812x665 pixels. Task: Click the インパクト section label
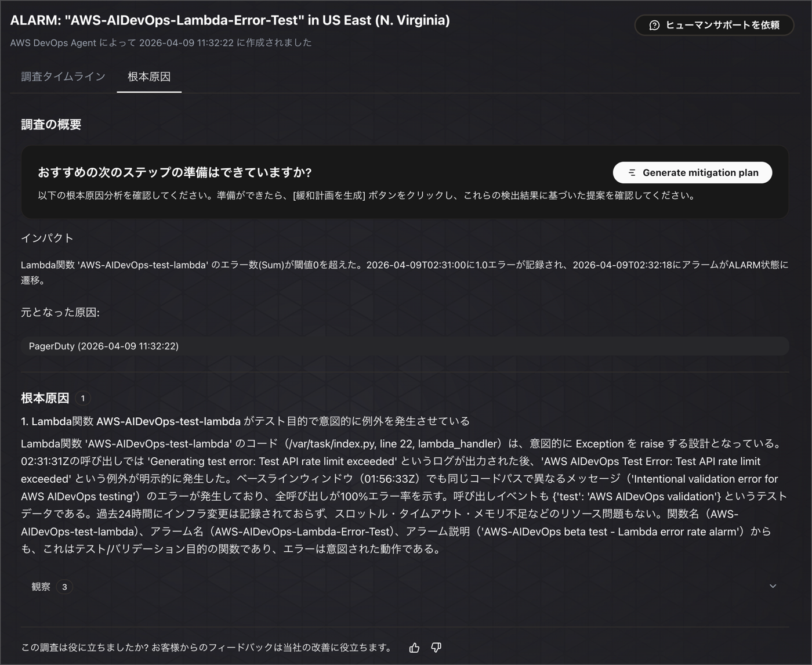click(46, 238)
